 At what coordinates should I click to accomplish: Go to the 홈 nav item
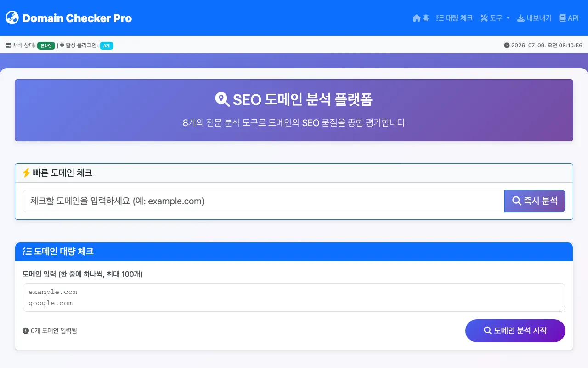point(421,18)
